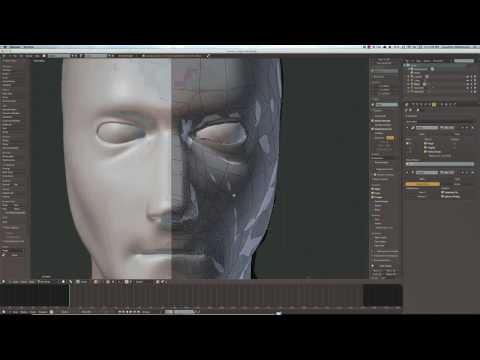
Task: Collapse the Mirror modifier panel triangle
Action: (407, 128)
